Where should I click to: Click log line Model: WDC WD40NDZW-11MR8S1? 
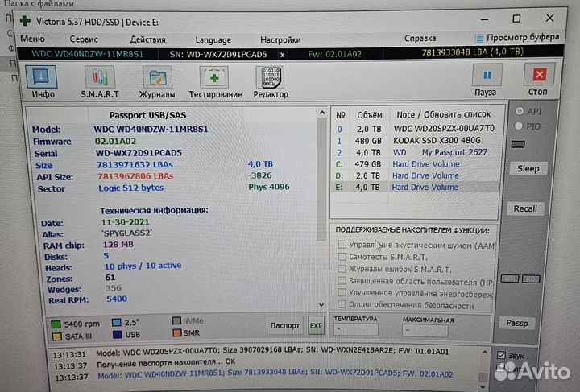pyautogui.click(x=275, y=374)
